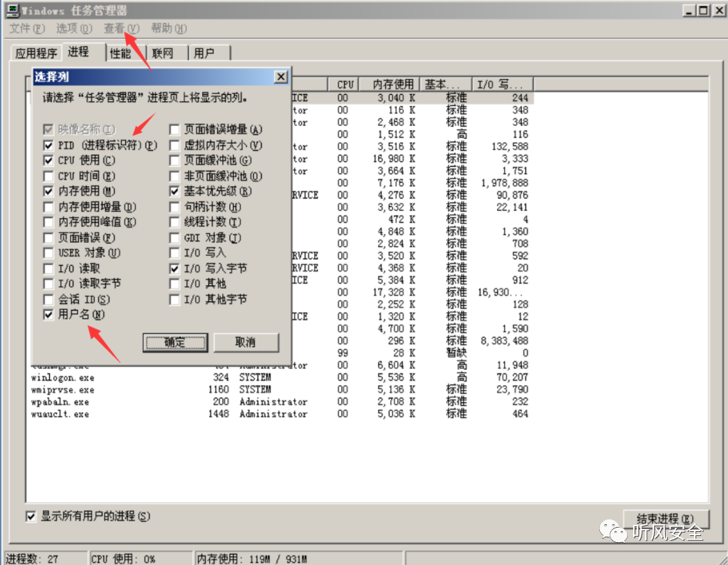
Task: Open the 文件(F) menu
Action: [x=27, y=29]
